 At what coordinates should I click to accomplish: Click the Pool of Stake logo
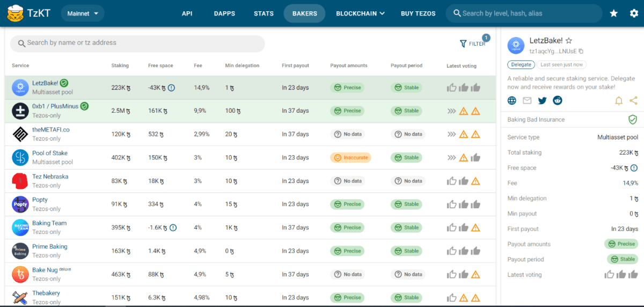click(20, 157)
